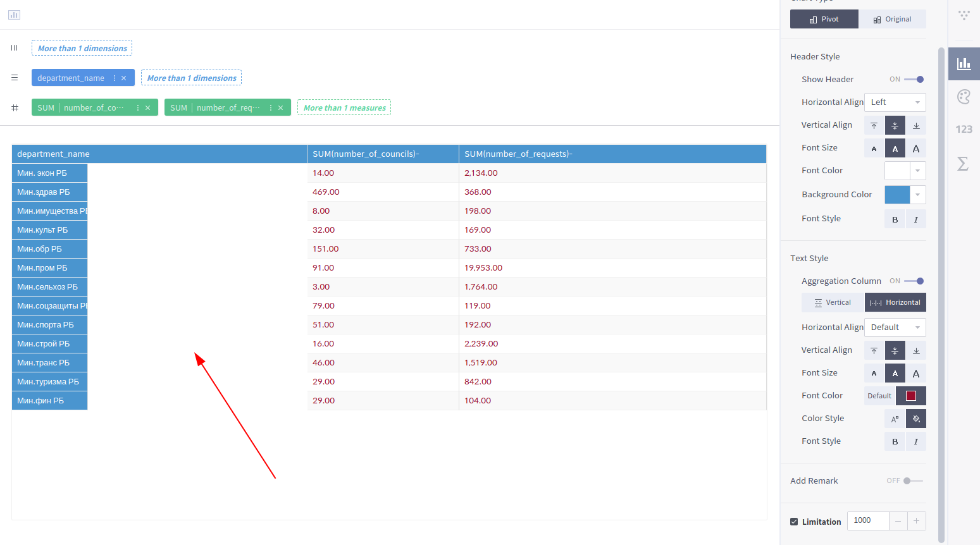
Task: Open Header Style Horizontal Align dropdown
Action: [895, 102]
